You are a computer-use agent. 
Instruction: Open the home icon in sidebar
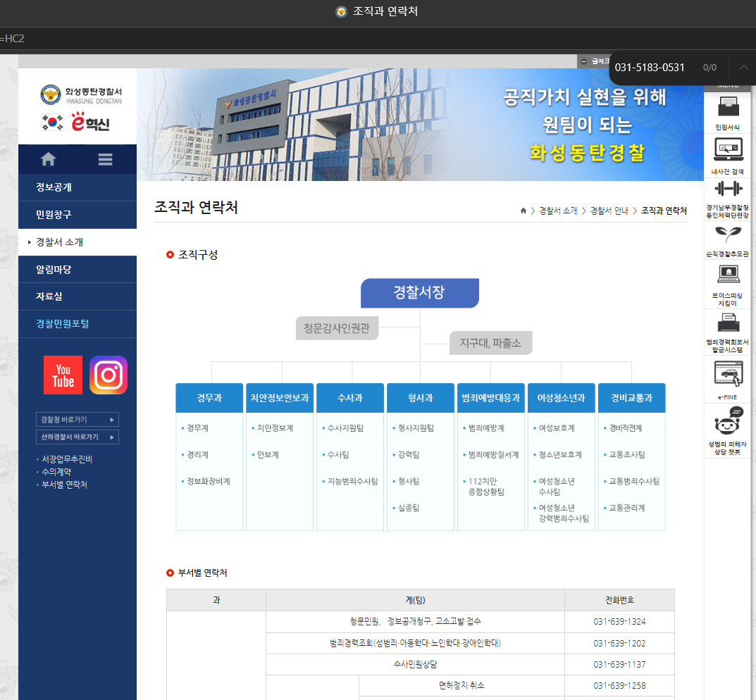tap(48, 159)
